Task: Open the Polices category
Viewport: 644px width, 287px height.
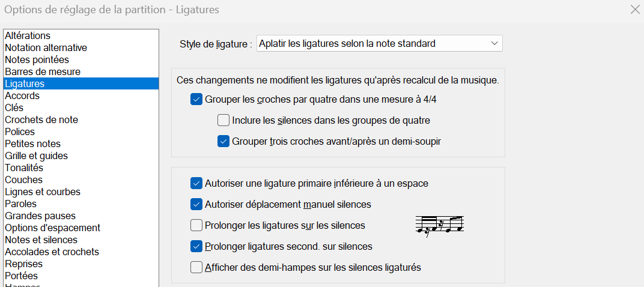Action: (x=20, y=132)
